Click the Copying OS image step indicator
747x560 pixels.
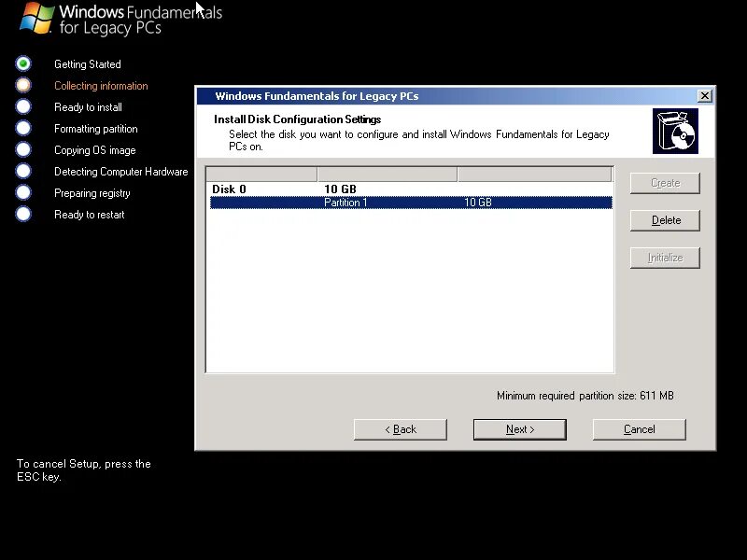(x=22, y=149)
